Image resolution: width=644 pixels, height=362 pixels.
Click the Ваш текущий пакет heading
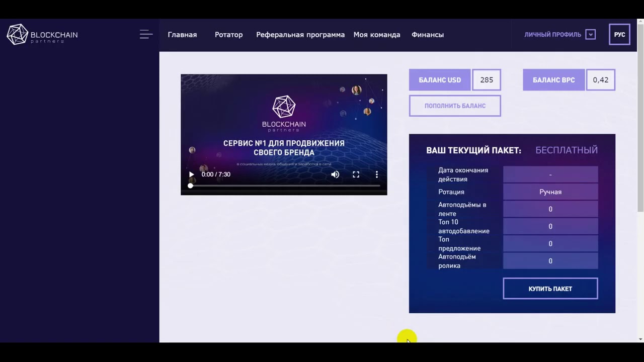click(x=473, y=150)
